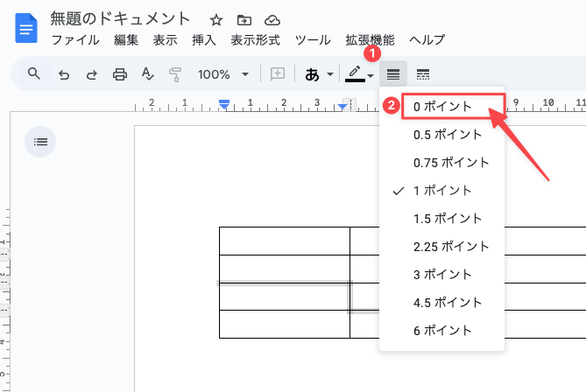Expand the あ input tools dropdown
This screenshot has height=392, width=586.
pyautogui.click(x=319, y=74)
